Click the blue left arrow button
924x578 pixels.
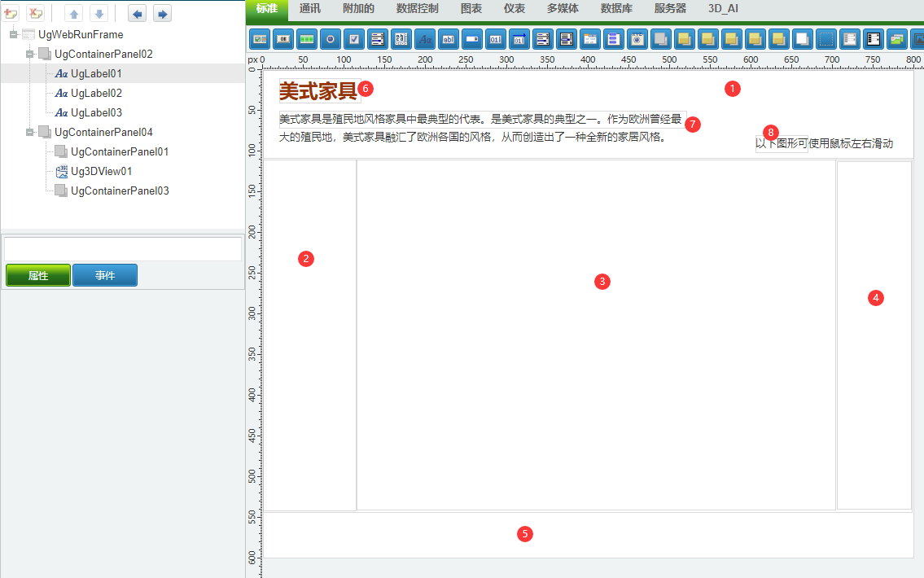(x=138, y=13)
